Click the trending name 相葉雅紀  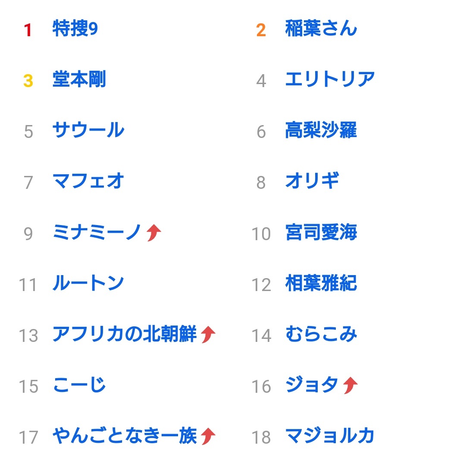(x=321, y=283)
